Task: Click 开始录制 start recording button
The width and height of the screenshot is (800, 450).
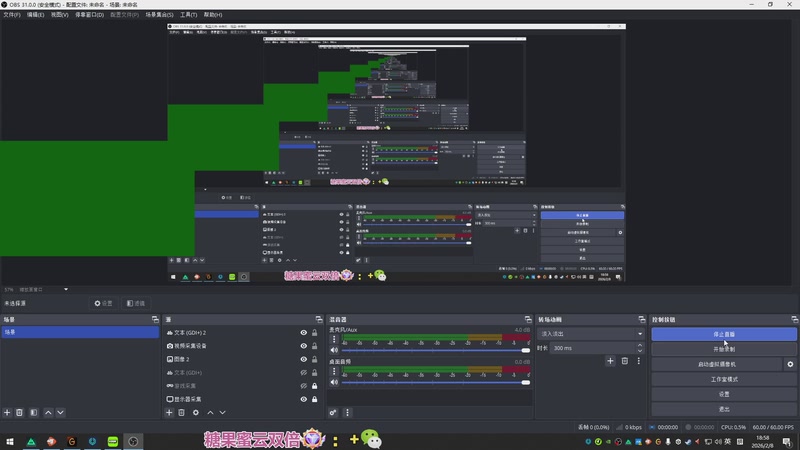Action: [723, 349]
